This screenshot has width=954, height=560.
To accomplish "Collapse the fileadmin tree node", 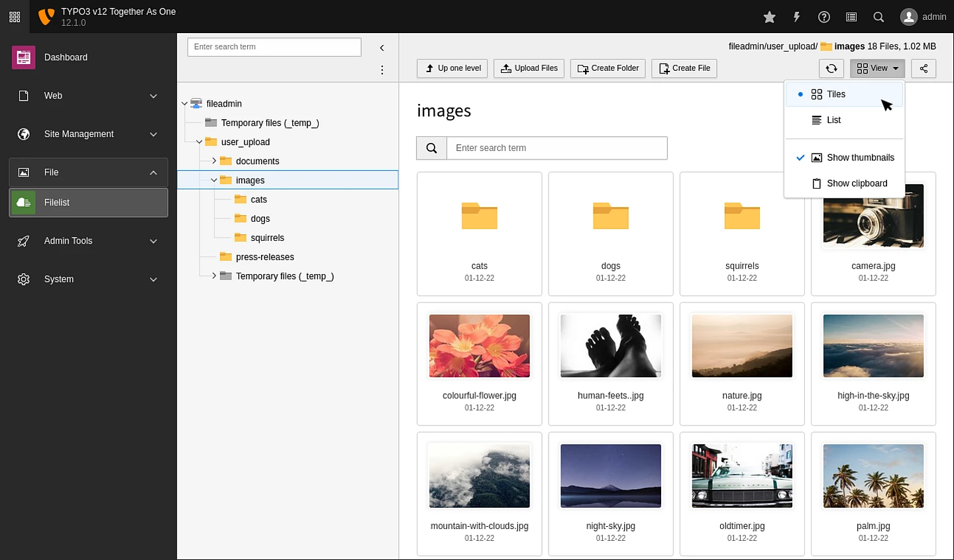I will (x=185, y=104).
